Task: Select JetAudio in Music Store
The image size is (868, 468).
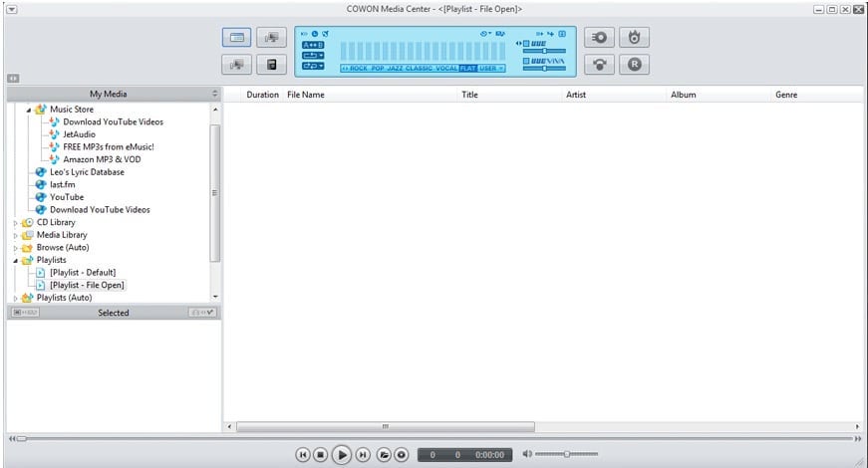Action: [x=79, y=134]
